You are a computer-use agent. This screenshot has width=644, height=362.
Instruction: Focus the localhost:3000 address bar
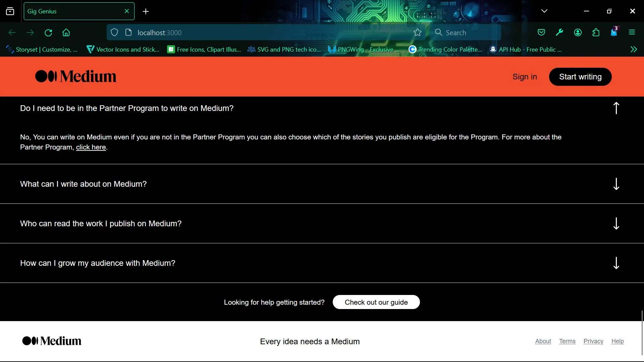(266, 33)
